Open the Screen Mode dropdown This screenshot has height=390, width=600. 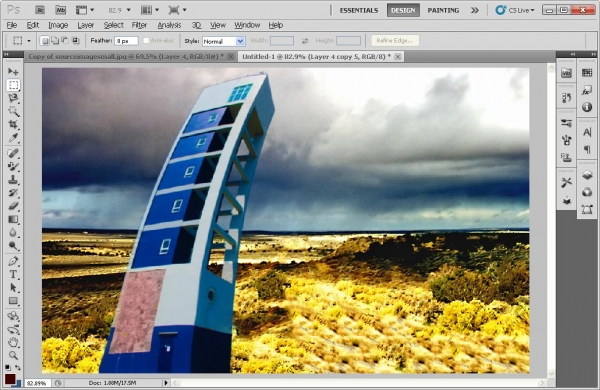pos(178,10)
